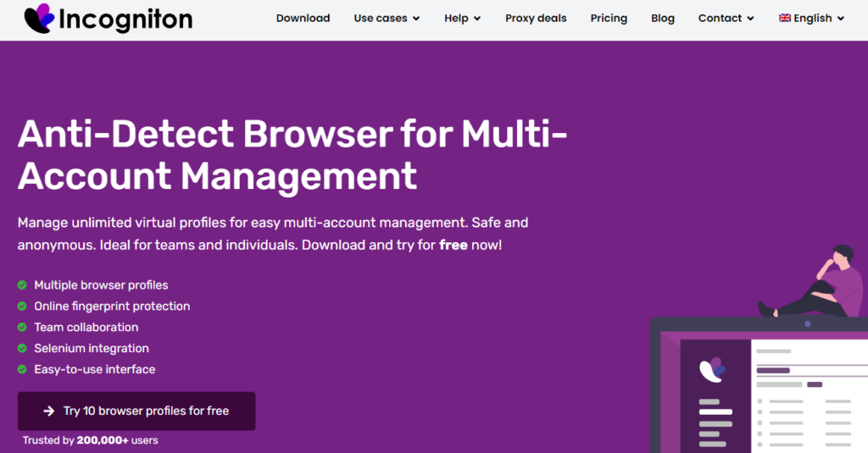This screenshot has height=453, width=868.
Task: Click arrow icon in Try 10 profiles button
Action: coord(48,411)
